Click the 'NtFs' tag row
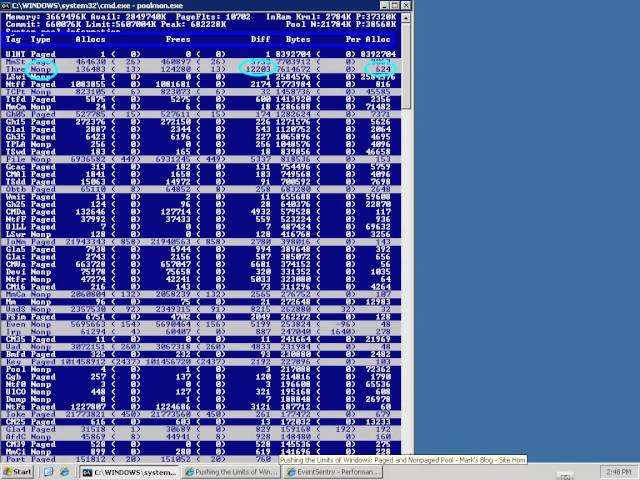 click(200, 407)
